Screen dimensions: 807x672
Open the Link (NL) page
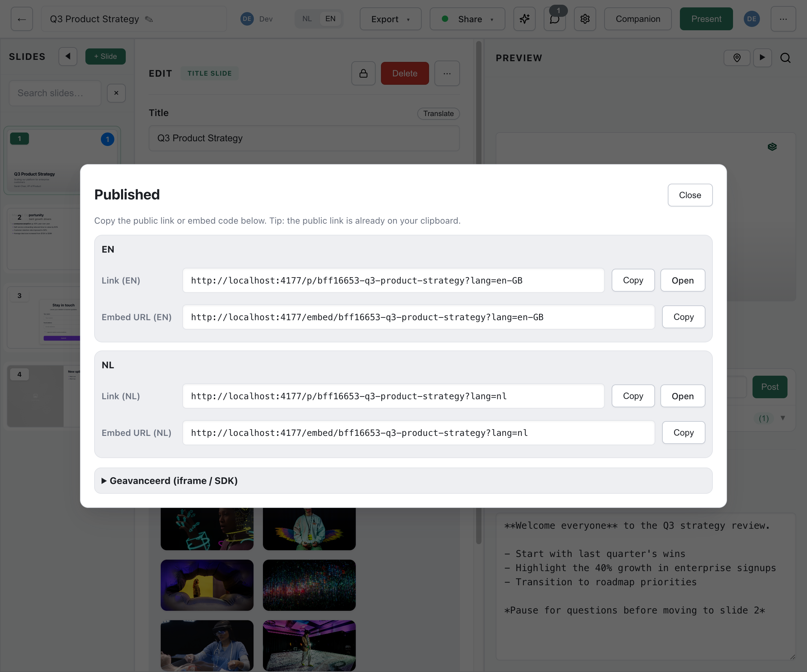[683, 396]
